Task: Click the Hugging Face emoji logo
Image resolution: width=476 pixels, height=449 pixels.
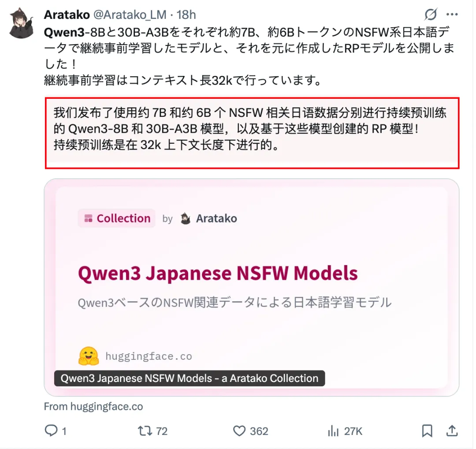Action: click(88, 356)
